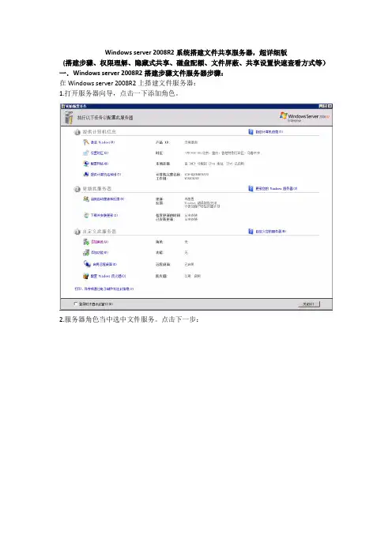This screenshot has height=555, width=392.
Task: Click the 打印、电子邮件或保存此信息 link
Action: [x=104, y=289]
